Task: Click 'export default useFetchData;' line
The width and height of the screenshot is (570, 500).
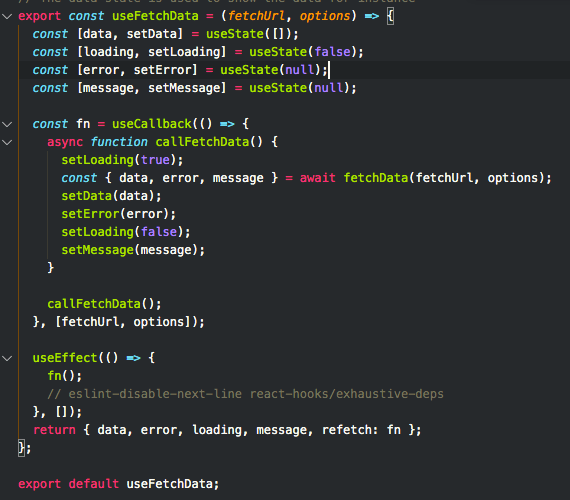Action: (x=119, y=484)
